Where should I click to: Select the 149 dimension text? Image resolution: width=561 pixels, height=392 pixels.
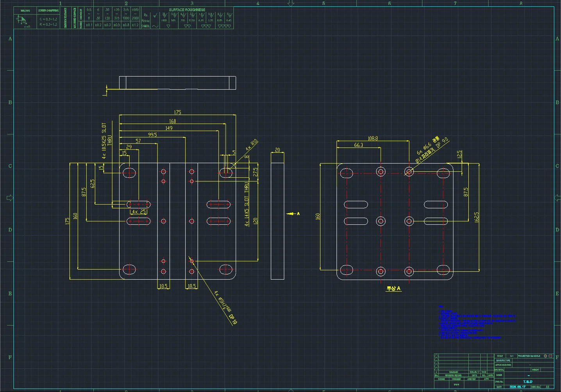pos(169,128)
